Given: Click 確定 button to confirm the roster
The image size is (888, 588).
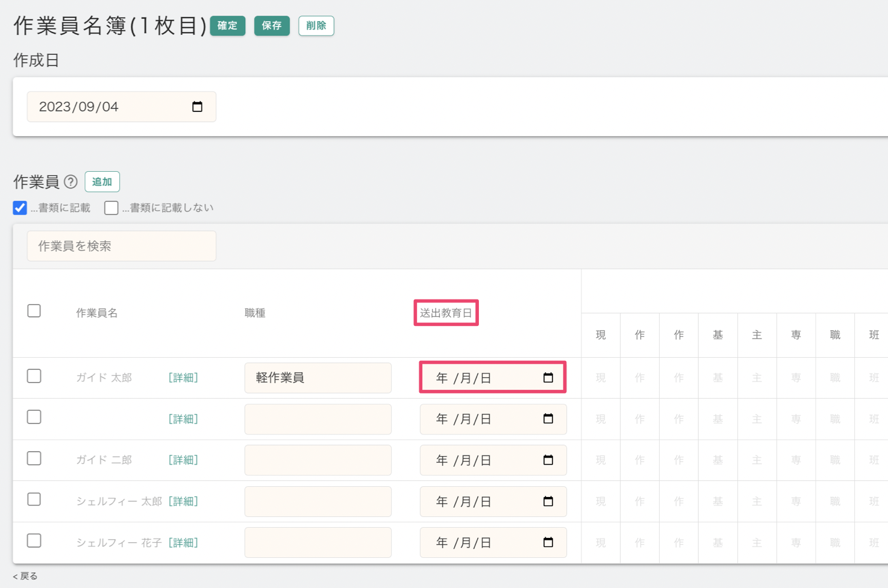Looking at the screenshot, I should tap(227, 26).
